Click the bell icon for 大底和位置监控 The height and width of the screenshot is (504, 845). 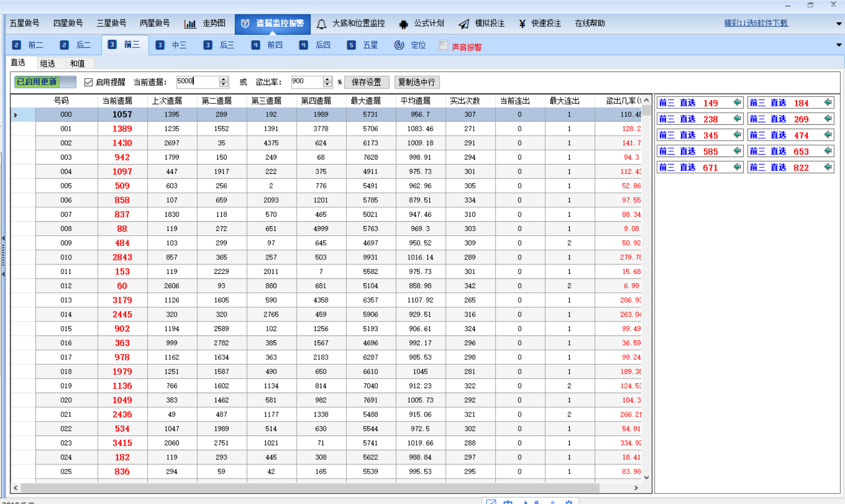tap(321, 23)
